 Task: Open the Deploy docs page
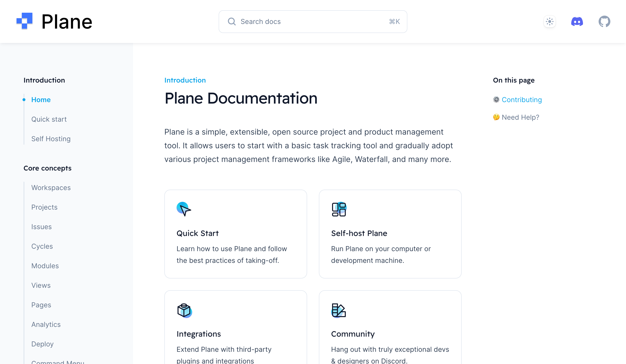tap(43, 344)
